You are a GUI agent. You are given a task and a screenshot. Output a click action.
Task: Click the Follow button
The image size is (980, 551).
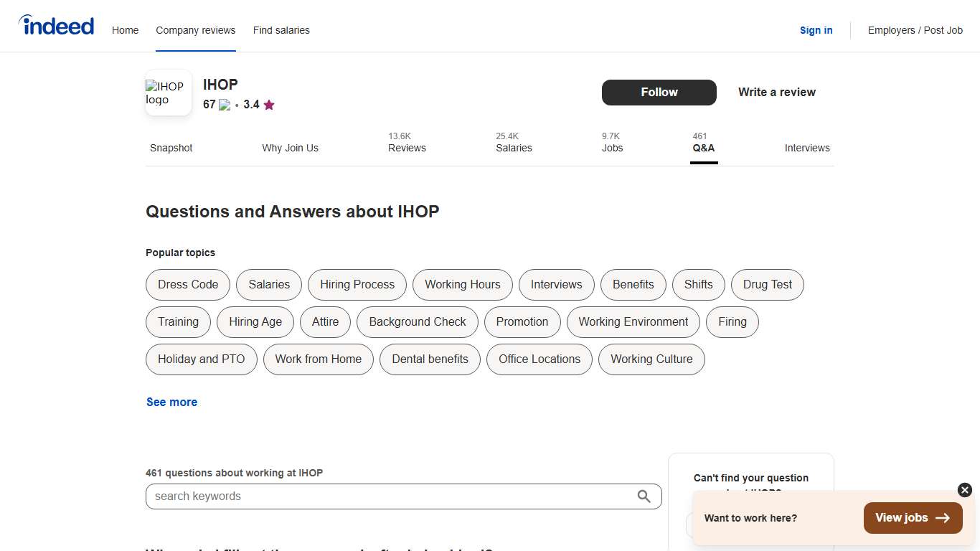pyautogui.click(x=659, y=92)
